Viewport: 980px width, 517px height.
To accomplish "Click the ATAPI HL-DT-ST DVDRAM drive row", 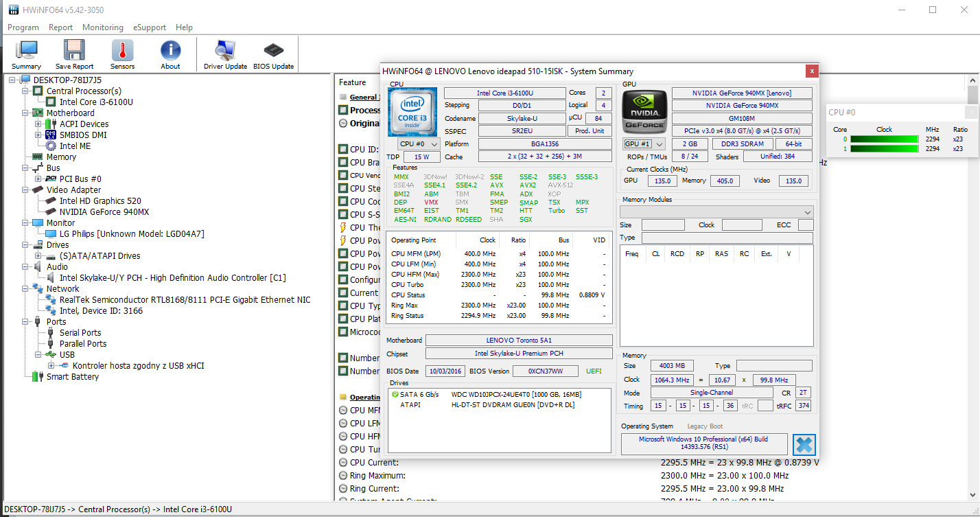I will (499, 405).
